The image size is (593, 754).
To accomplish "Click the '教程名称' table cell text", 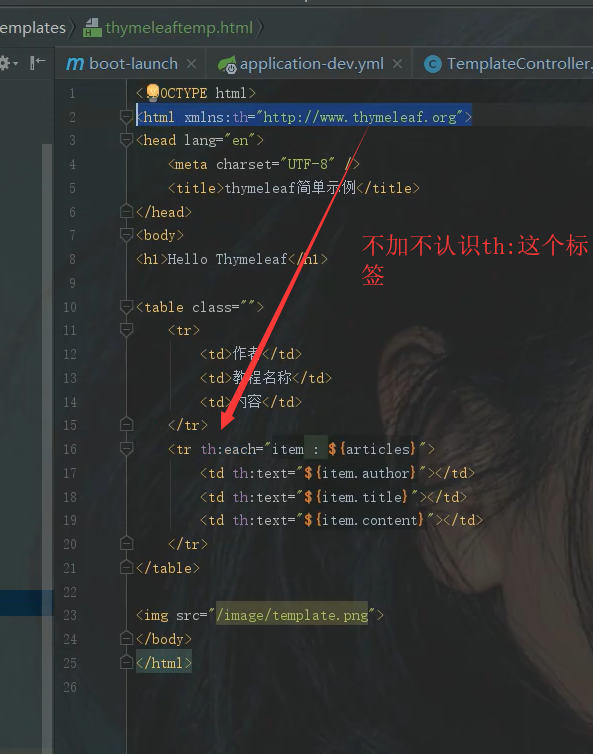I will [262, 378].
